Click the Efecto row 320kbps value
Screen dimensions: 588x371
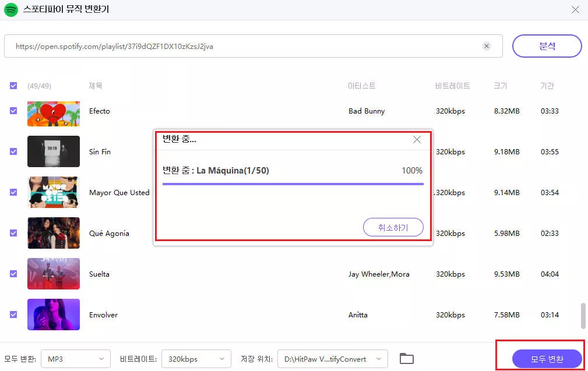[450, 111]
